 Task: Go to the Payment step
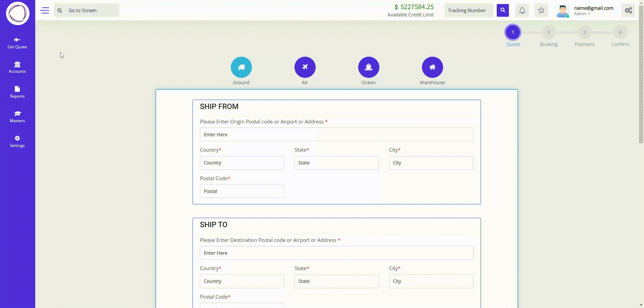[585, 33]
